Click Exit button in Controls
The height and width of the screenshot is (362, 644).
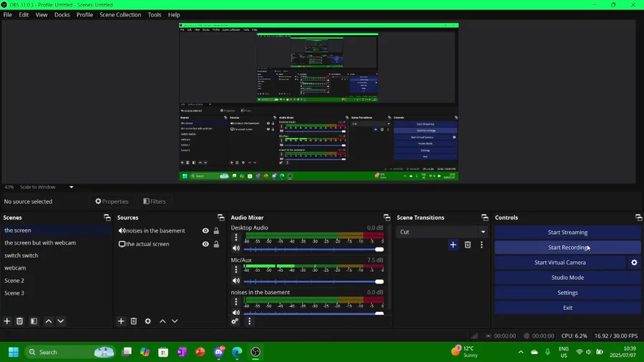point(567,308)
